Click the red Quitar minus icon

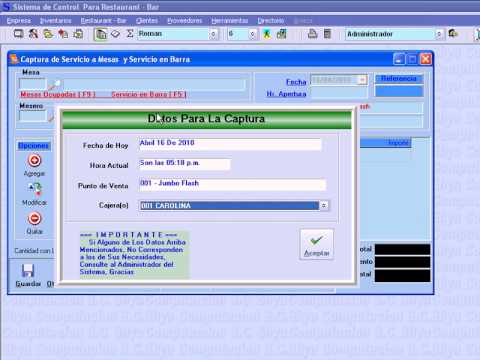pyautogui.click(x=34, y=219)
